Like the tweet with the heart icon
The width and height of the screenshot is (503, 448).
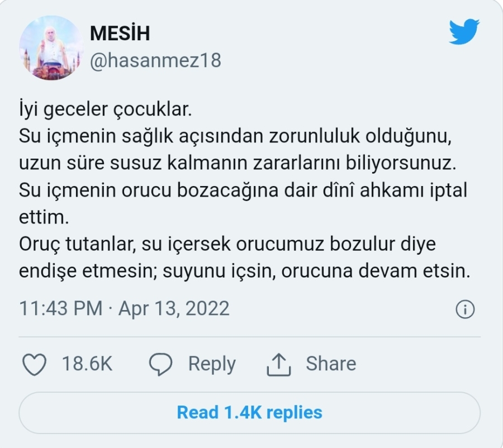pos(34,364)
